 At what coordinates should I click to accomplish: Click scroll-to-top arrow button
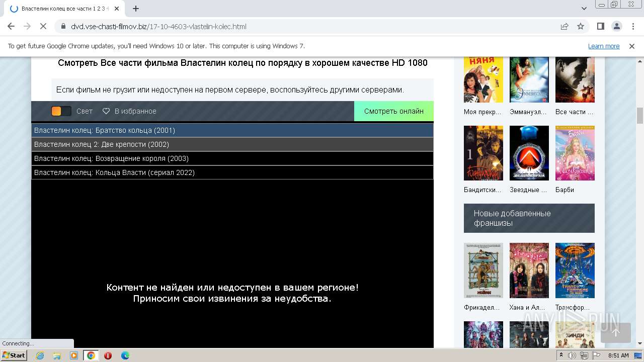615,332
